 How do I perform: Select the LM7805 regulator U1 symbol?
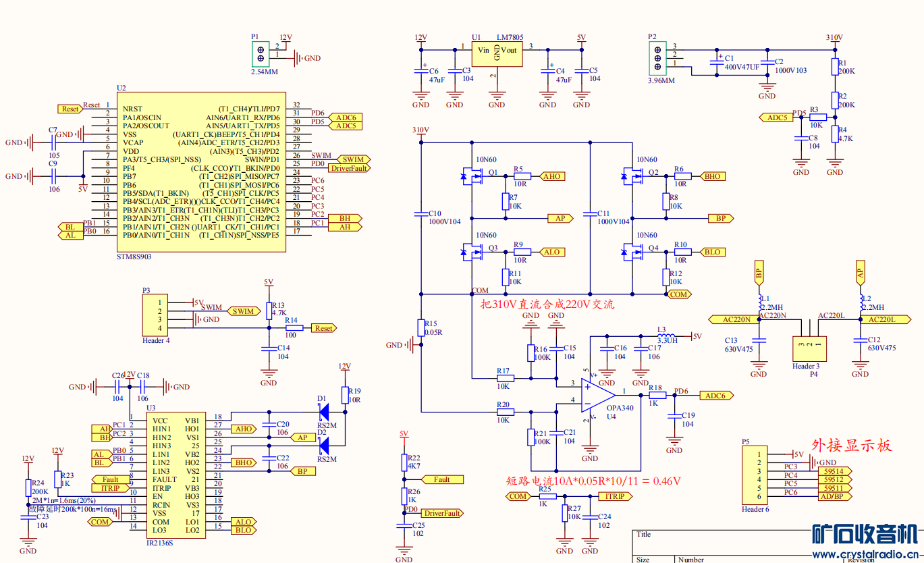497,53
